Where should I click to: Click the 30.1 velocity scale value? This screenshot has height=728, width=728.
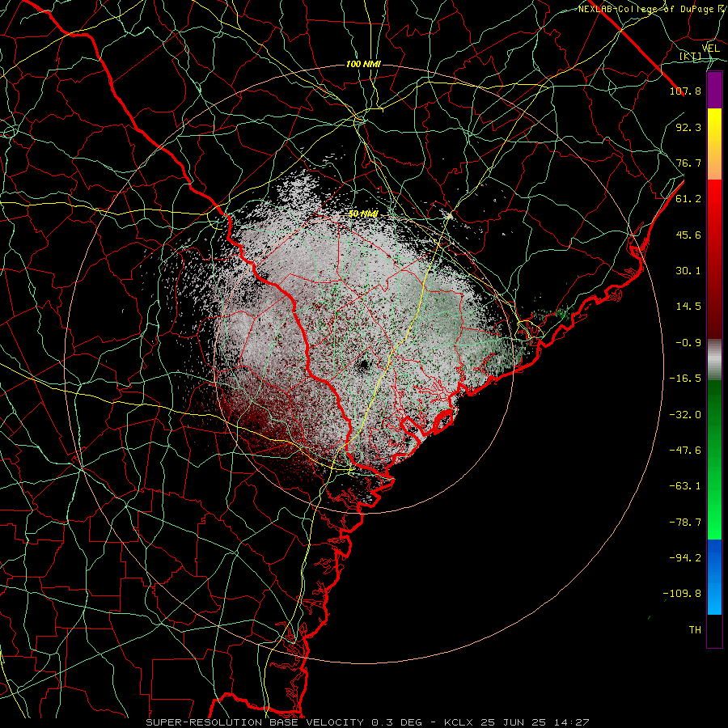(x=688, y=271)
